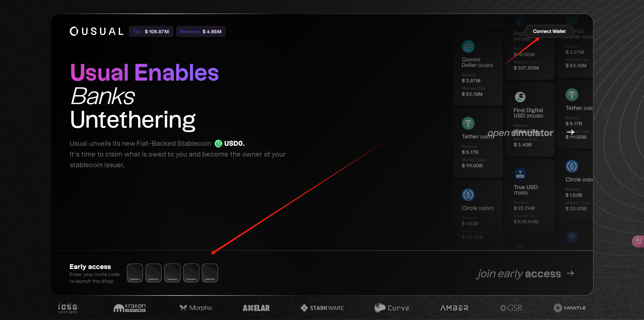Click the True USD (TUSD) icon
The image size is (644, 320).
click(x=520, y=174)
